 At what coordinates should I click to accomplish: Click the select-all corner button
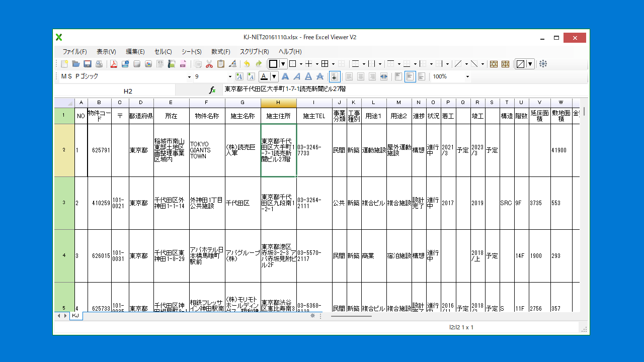click(64, 103)
